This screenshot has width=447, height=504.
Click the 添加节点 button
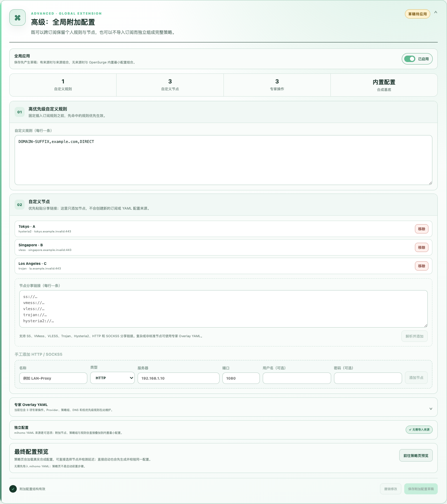point(416,378)
